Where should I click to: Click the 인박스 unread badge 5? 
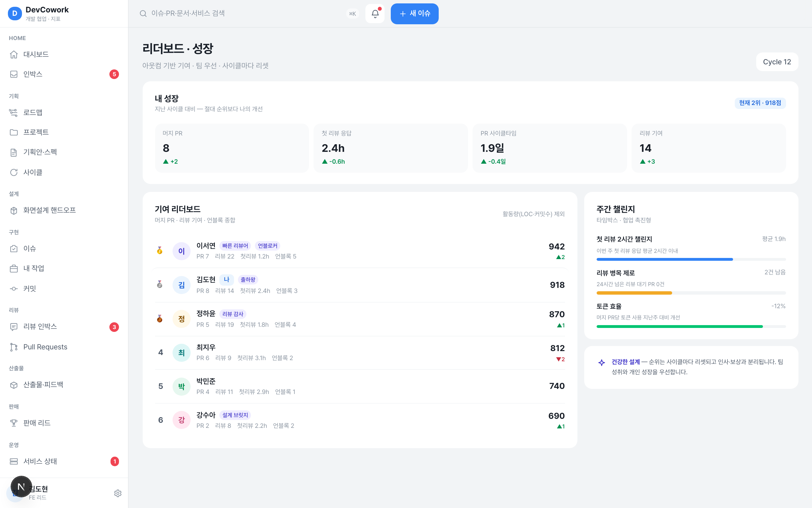(114, 74)
